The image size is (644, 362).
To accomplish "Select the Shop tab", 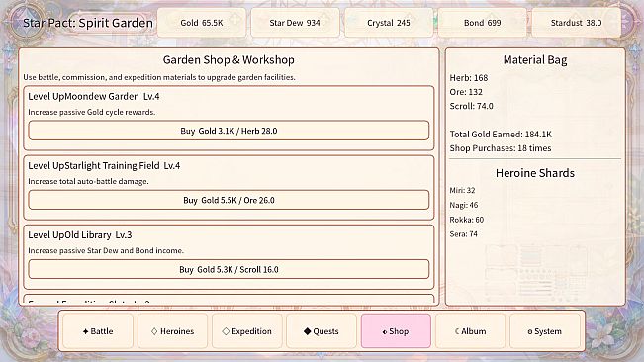I will click(x=396, y=331).
